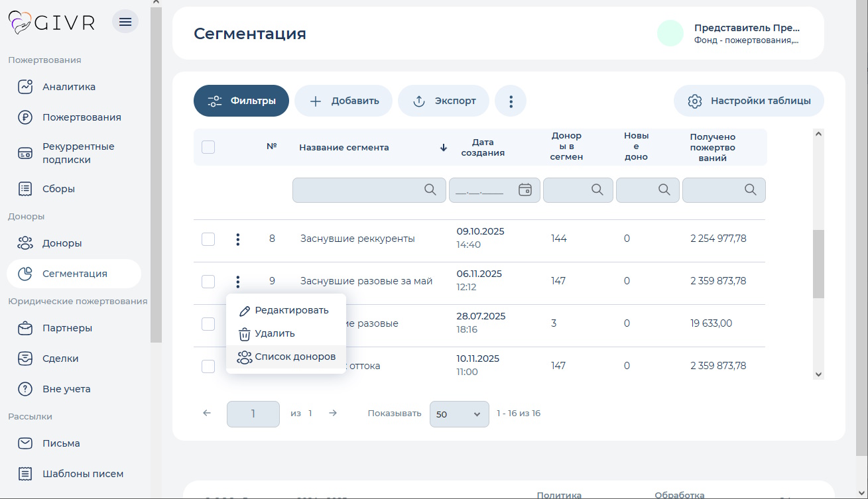Open the date picker in Дата создания filter
Image resolution: width=868 pixels, height=499 pixels.
526,190
